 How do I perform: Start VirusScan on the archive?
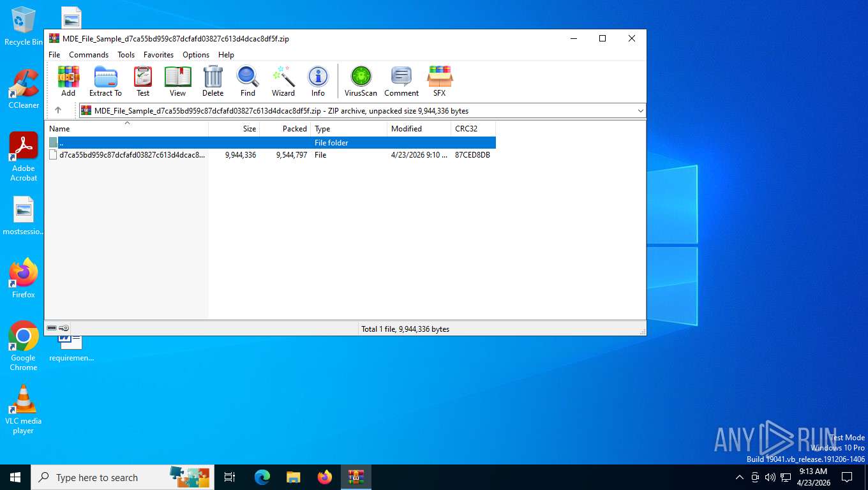[361, 81]
